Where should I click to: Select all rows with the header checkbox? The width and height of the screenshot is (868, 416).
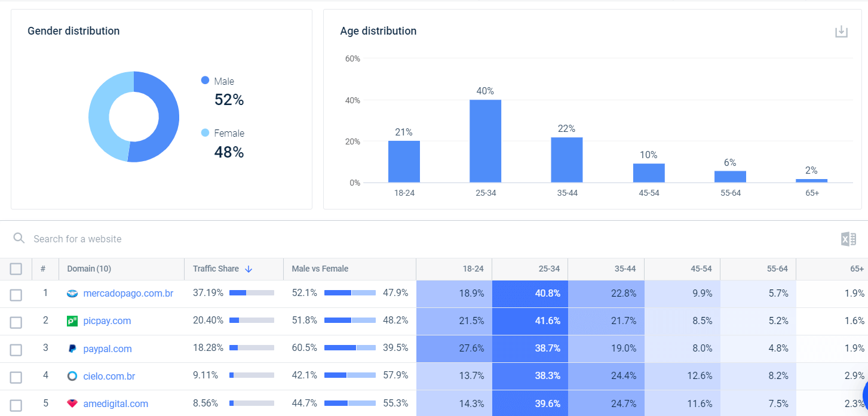[16, 269]
